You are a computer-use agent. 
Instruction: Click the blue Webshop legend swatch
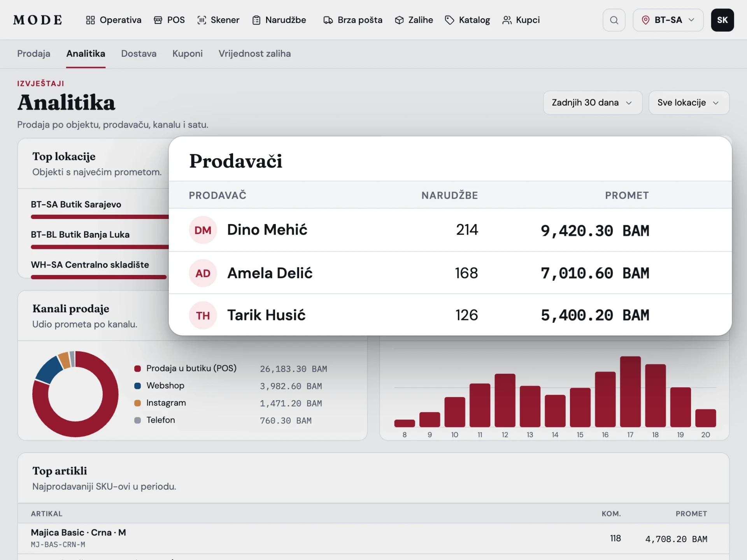(x=137, y=386)
